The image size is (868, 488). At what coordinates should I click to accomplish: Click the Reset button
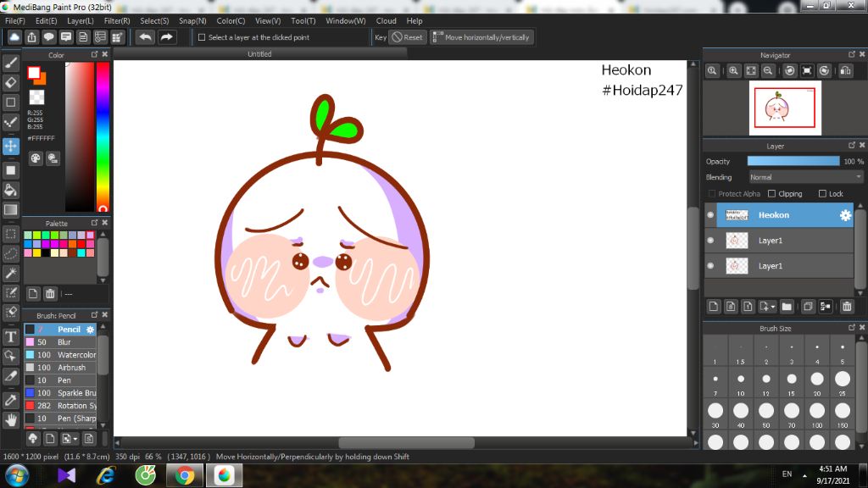coord(407,37)
